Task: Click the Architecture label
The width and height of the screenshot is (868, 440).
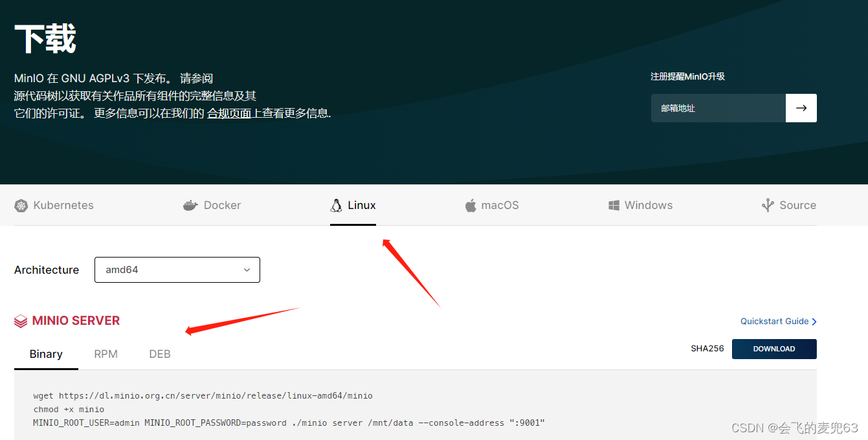Action: pos(47,270)
